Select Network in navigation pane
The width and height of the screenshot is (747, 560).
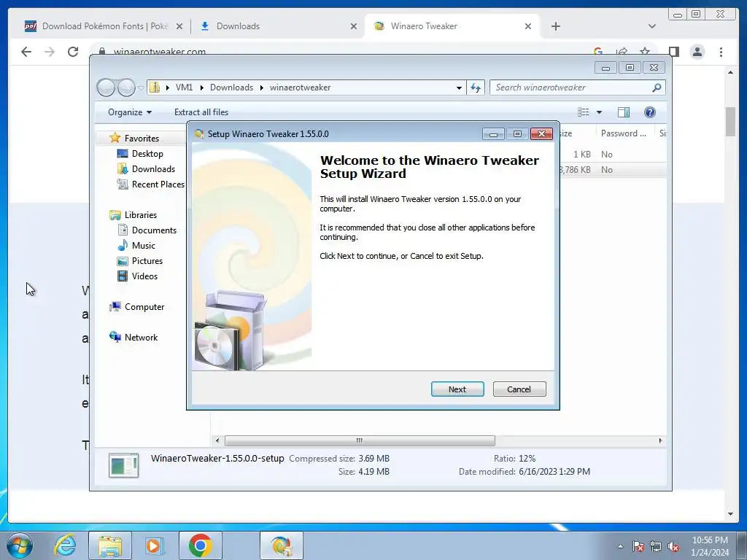click(x=141, y=337)
